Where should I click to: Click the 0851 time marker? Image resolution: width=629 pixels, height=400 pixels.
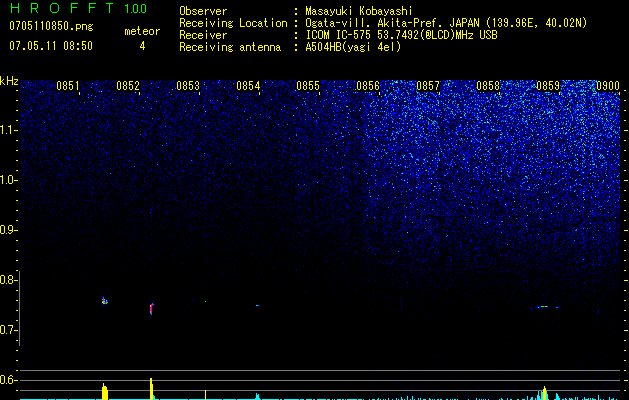tap(68, 85)
